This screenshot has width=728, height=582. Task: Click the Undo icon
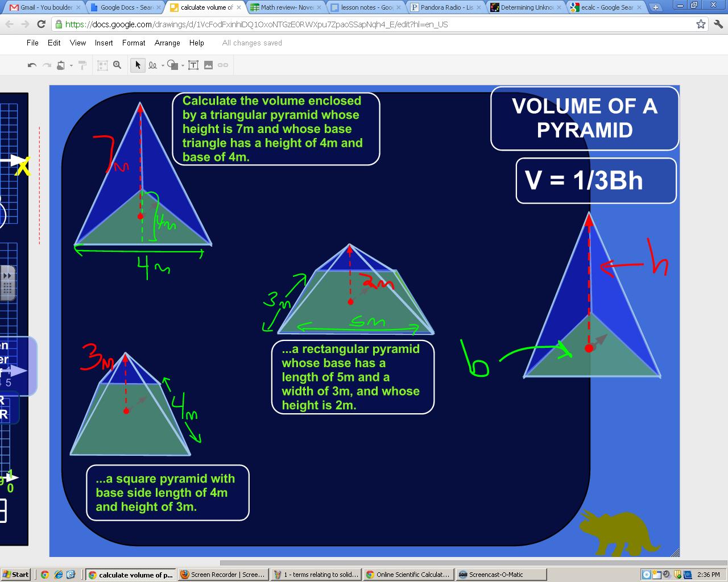[x=33, y=64]
